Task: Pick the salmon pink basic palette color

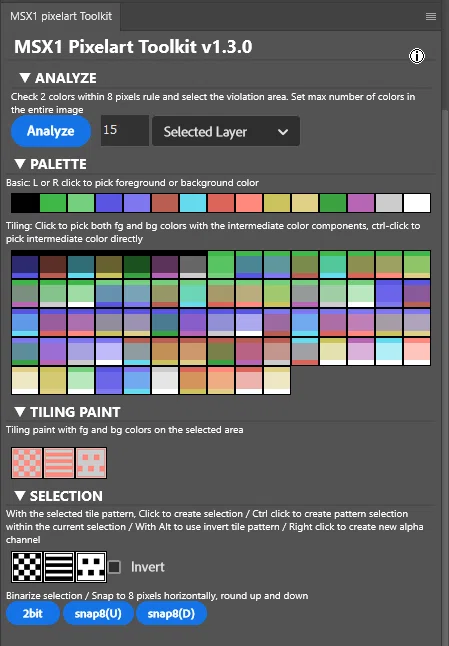Action: click(249, 203)
